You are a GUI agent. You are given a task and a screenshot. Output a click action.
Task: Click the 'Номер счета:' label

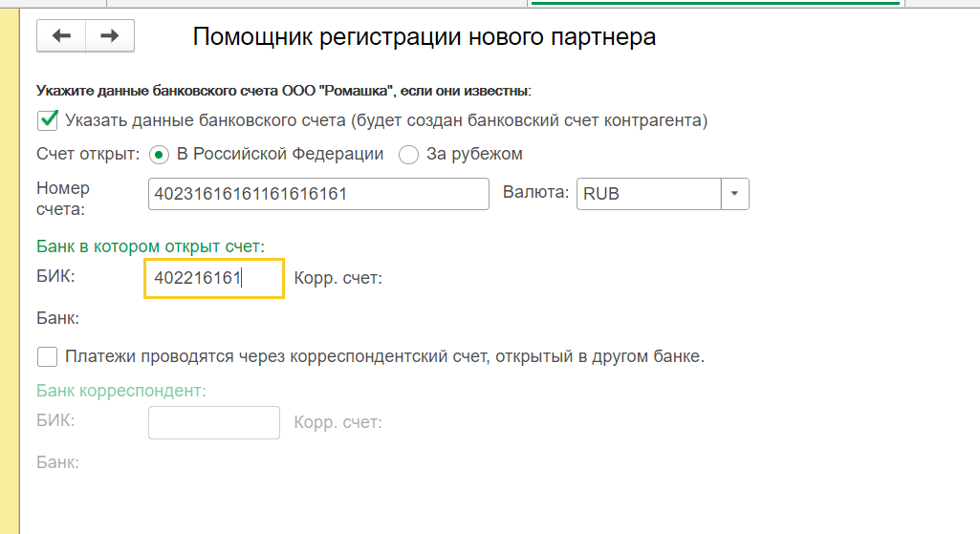click(x=63, y=199)
